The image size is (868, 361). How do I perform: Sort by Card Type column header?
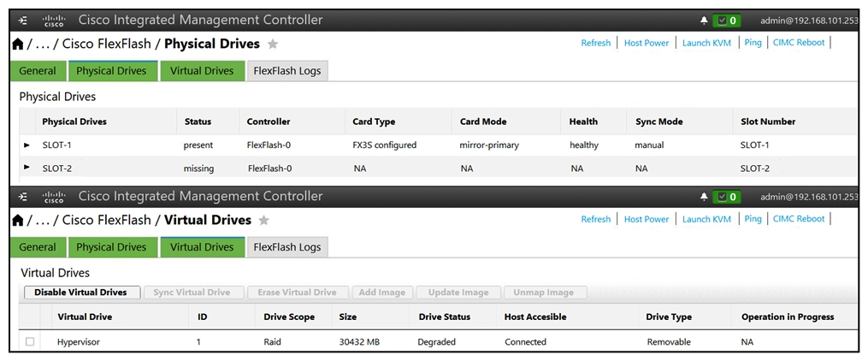pyautogui.click(x=374, y=121)
